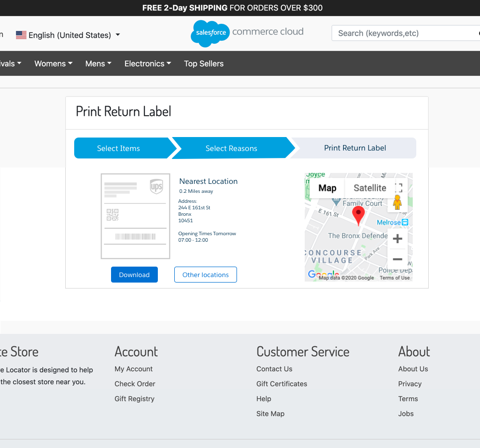Image resolution: width=480 pixels, height=448 pixels.
Task: Click the address text '244 E 161st St'
Action: coord(194,207)
